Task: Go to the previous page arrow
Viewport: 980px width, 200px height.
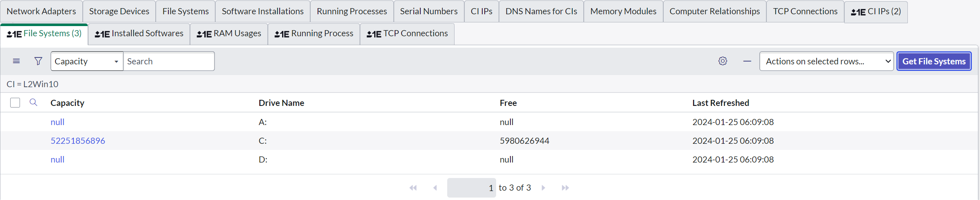Action: pyautogui.click(x=435, y=188)
